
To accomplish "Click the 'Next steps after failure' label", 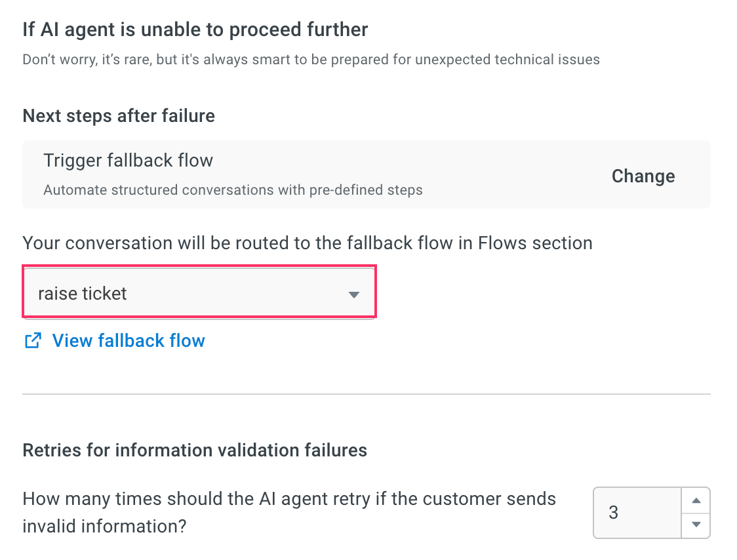I will pos(119,116).
